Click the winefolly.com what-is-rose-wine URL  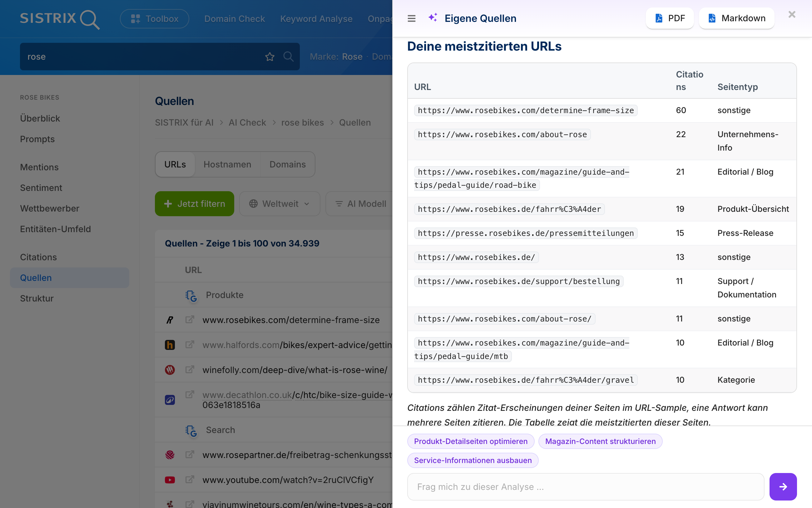point(295,370)
